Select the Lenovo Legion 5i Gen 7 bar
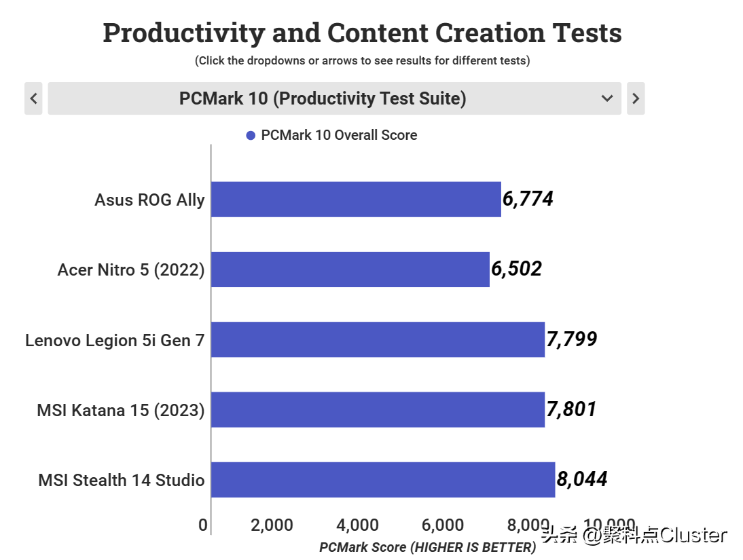This screenshot has width=743, height=560. (x=378, y=339)
